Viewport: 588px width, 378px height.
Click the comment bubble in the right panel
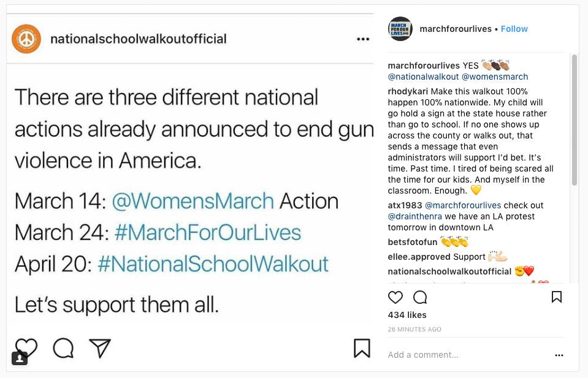click(420, 297)
